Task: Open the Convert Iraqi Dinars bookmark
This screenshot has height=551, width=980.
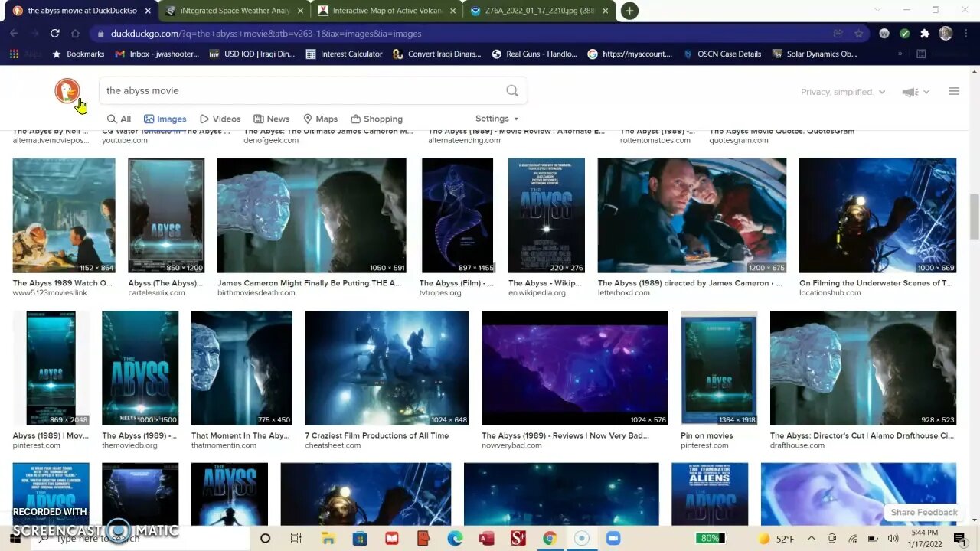Action: coord(436,54)
